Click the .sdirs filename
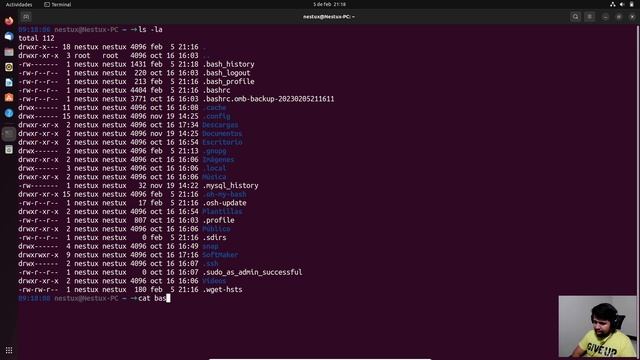640x360 pixels. 214,238
